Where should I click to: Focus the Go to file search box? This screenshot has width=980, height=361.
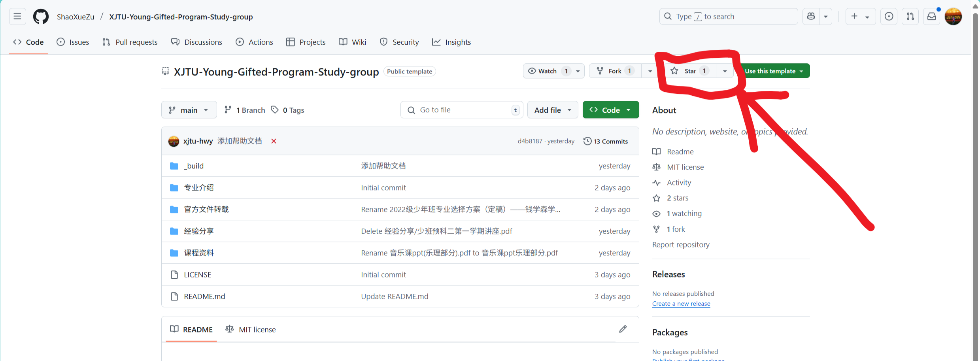click(462, 110)
